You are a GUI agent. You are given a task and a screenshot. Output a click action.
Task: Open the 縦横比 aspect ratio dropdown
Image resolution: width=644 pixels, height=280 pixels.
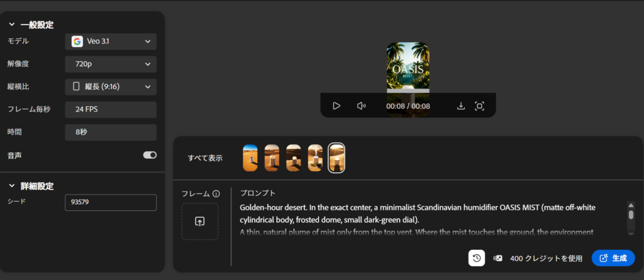[x=111, y=87]
